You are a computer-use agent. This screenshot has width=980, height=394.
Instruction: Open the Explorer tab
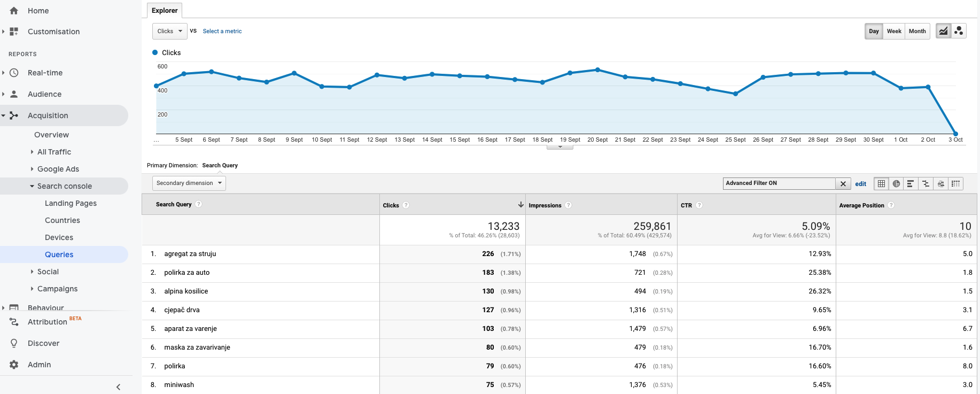pos(165,10)
